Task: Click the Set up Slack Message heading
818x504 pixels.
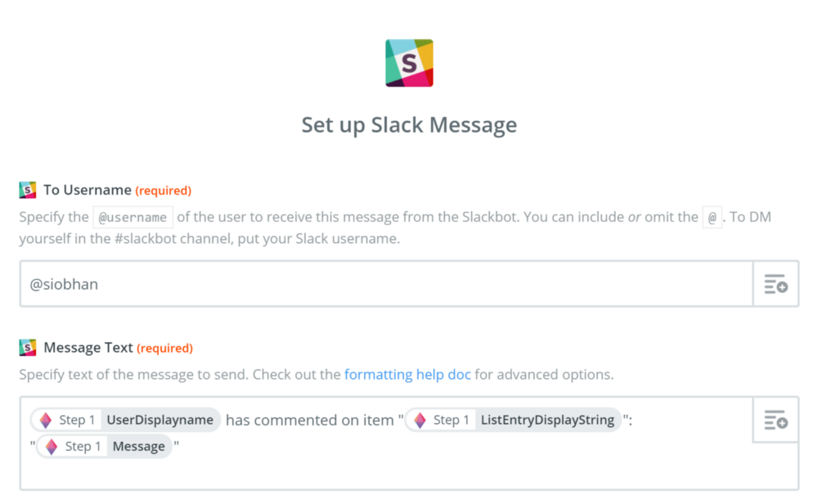Action: point(409,125)
